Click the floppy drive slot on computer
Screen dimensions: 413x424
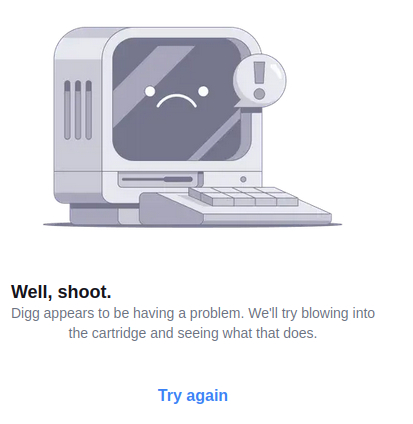tap(157, 179)
